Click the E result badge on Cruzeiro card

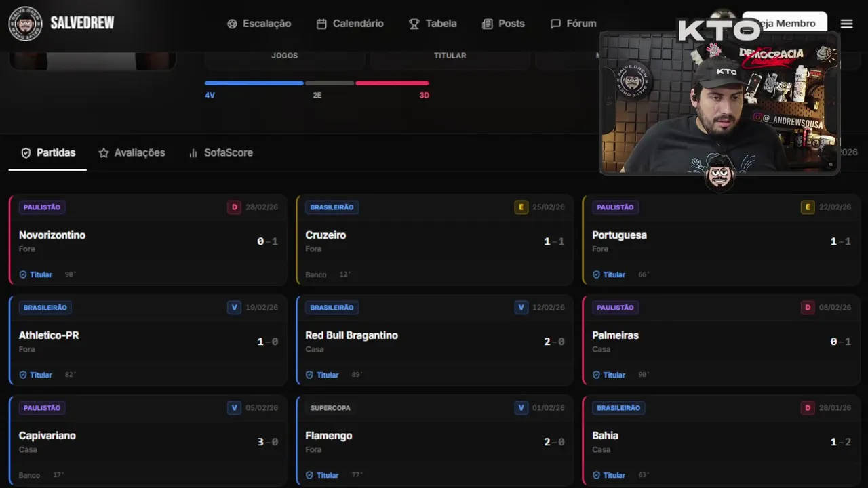point(521,207)
